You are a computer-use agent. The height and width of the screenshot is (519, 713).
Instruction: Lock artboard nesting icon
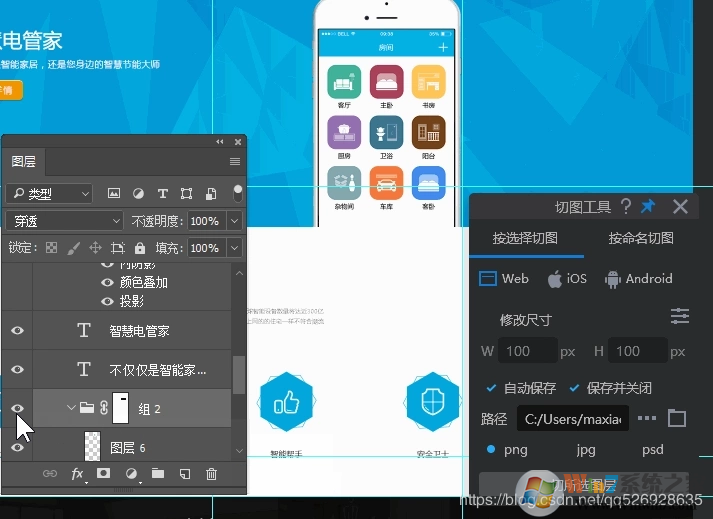click(x=118, y=248)
